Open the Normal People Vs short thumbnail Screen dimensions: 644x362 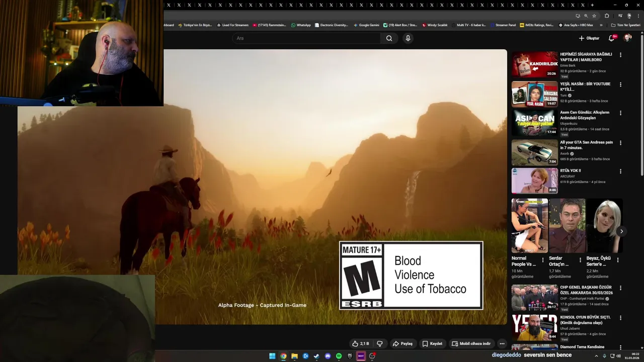click(x=530, y=225)
